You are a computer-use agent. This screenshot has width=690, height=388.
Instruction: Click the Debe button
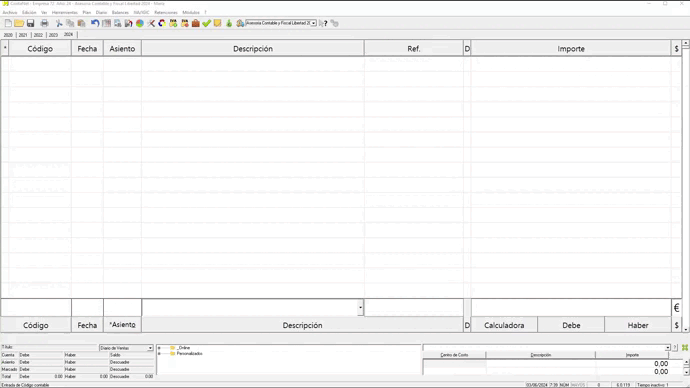click(x=571, y=326)
